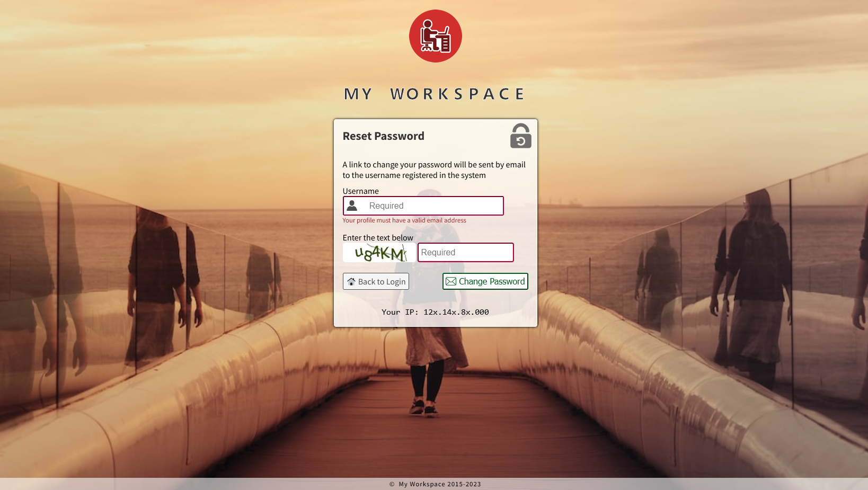Click the captcha text entry field

click(x=465, y=252)
